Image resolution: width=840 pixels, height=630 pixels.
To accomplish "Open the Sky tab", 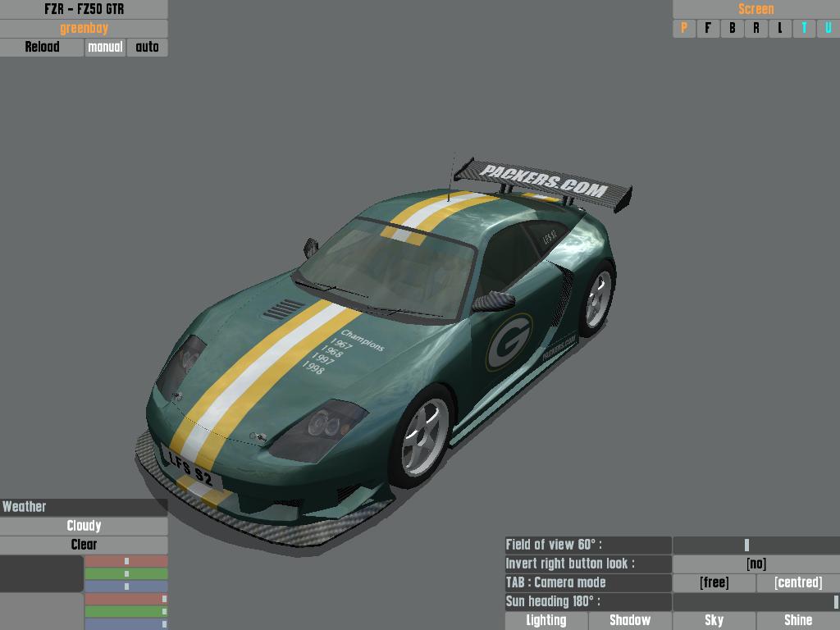I will click(714, 621).
